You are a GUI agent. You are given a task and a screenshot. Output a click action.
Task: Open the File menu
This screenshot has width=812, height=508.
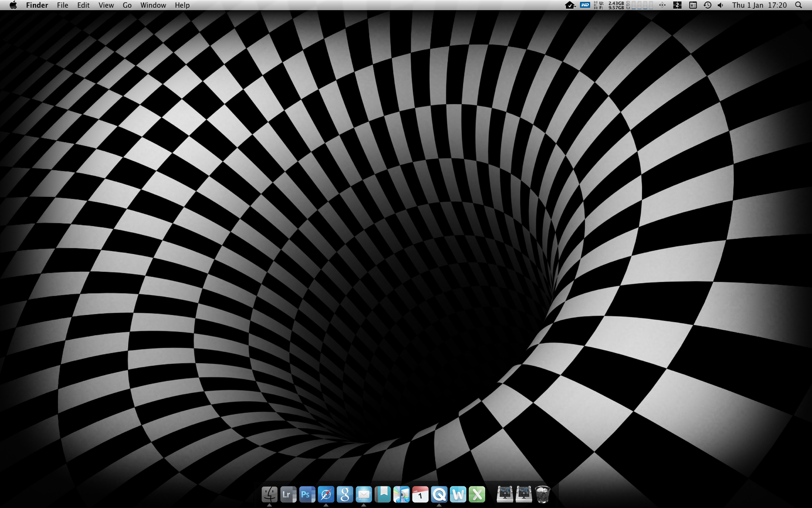(x=62, y=5)
